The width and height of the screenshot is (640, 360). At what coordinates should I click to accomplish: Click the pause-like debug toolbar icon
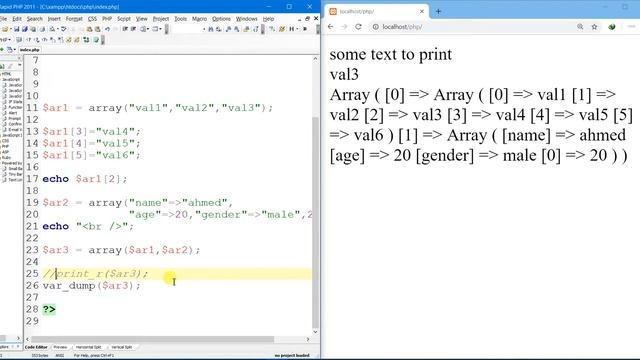[x=292, y=29]
